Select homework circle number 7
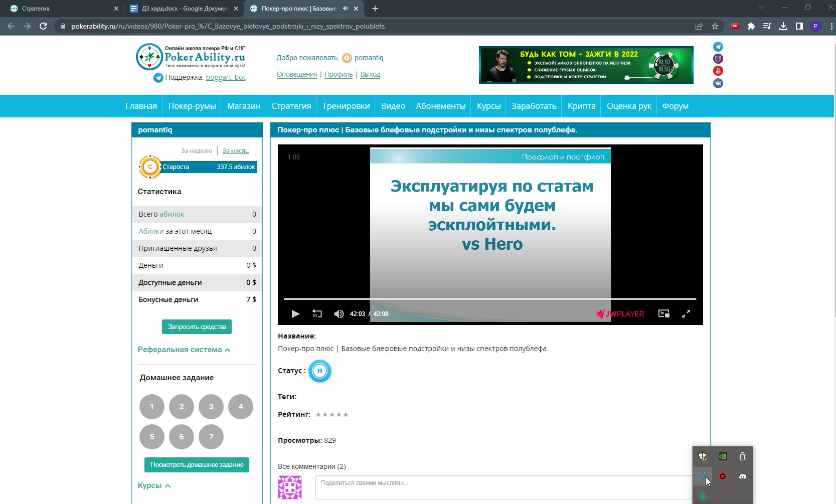The width and height of the screenshot is (836, 504). click(211, 436)
